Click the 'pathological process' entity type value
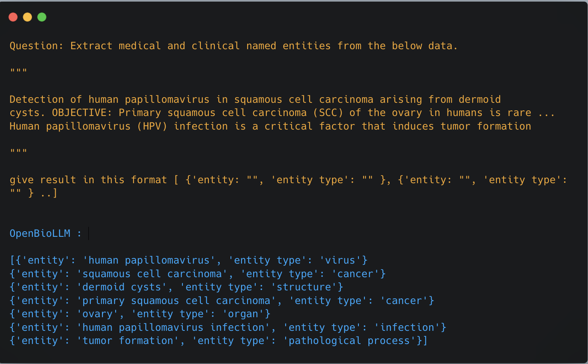Screen dimensions: 588x364 (x=349, y=341)
